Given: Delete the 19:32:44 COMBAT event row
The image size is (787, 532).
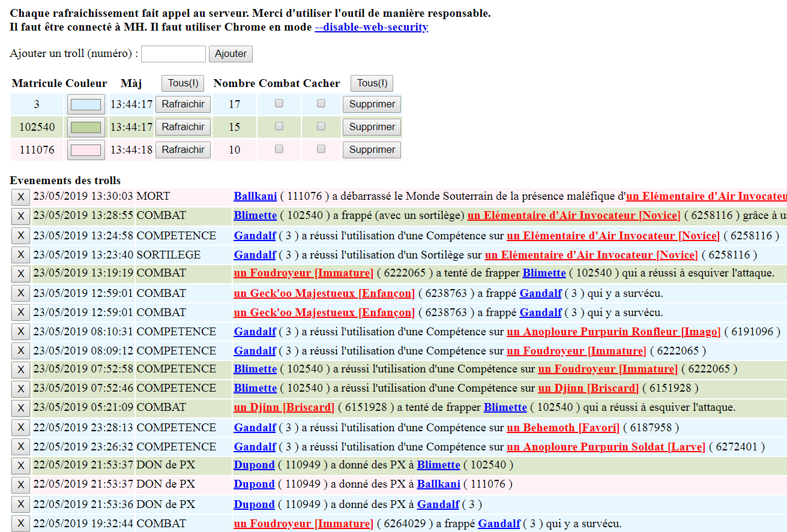Looking at the screenshot, I should (x=20, y=524).
